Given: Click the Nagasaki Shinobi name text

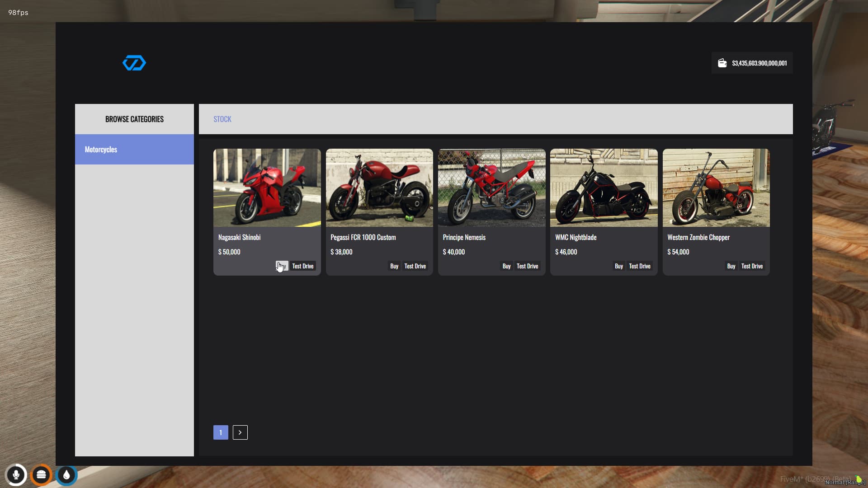Looking at the screenshot, I should pos(239,237).
